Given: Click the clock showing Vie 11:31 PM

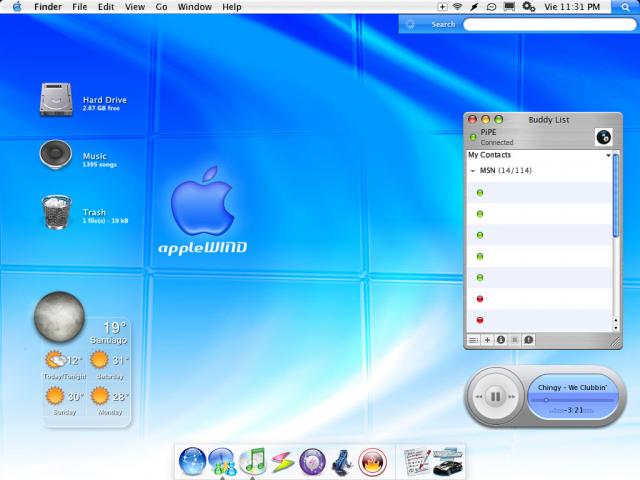Looking at the screenshot, I should [572, 7].
